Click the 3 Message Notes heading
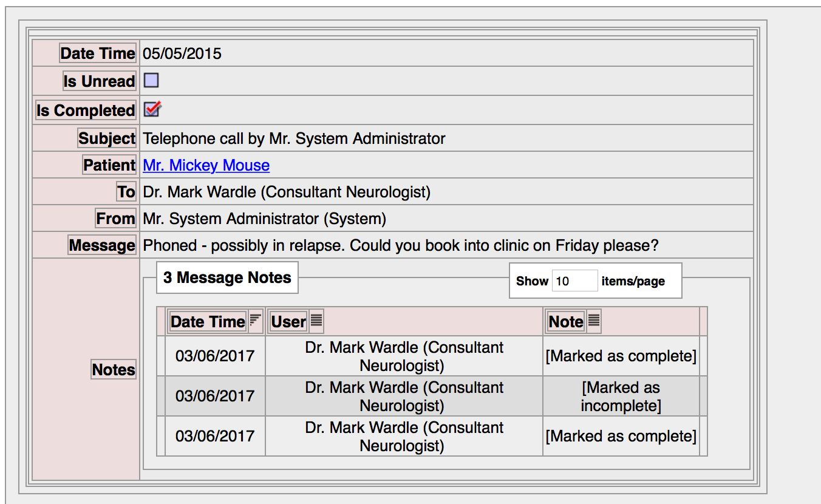821x504 pixels. pyautogui.click(x=227, y=278)
